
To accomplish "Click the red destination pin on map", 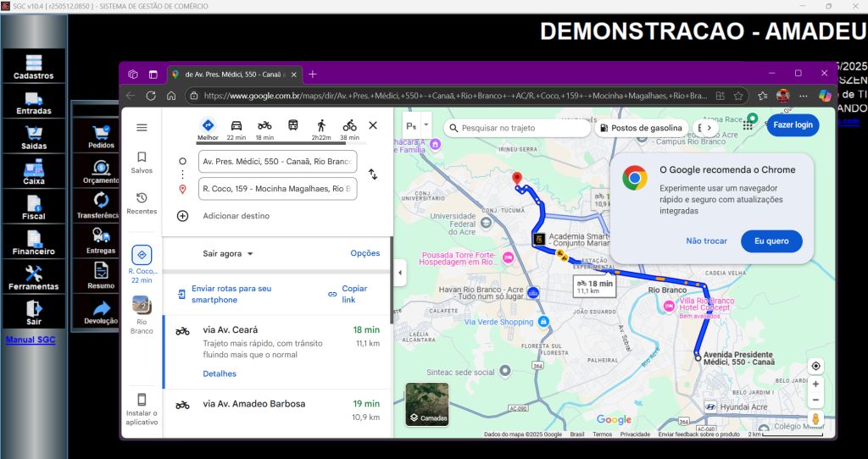I will (517, 180).
